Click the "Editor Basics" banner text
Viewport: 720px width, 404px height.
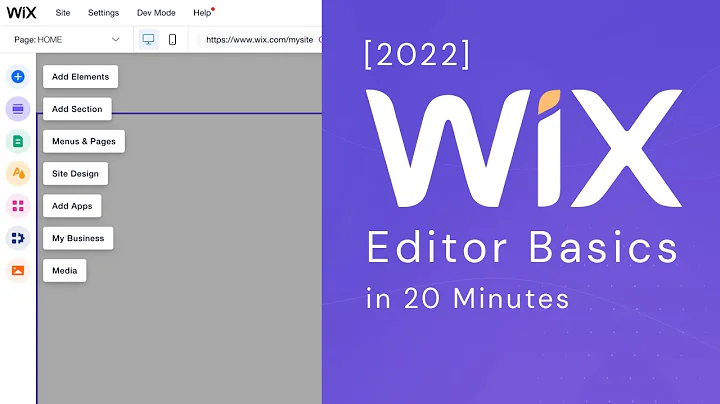coord(523,248)
